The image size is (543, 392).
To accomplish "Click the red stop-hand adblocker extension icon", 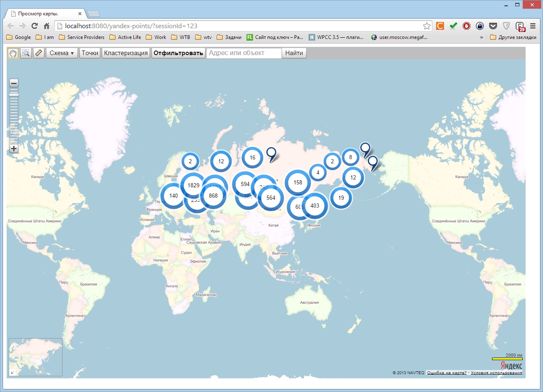I will [466, 26].
